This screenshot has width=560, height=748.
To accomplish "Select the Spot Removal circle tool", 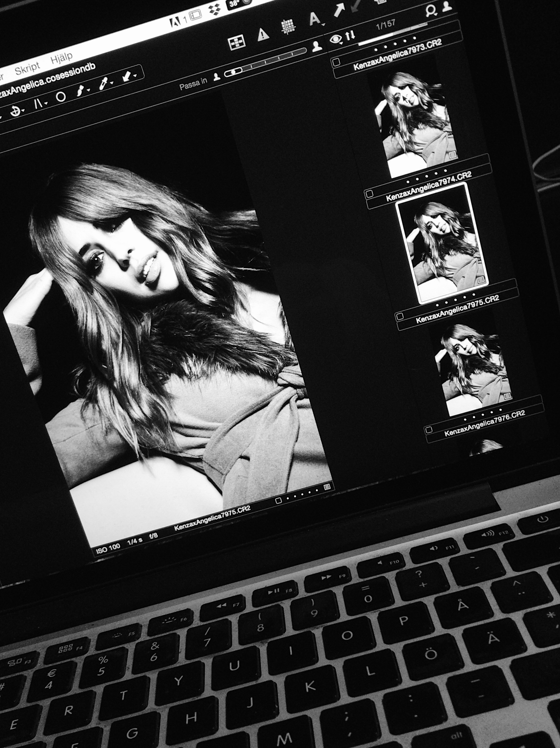I will (x=61, y=97).
